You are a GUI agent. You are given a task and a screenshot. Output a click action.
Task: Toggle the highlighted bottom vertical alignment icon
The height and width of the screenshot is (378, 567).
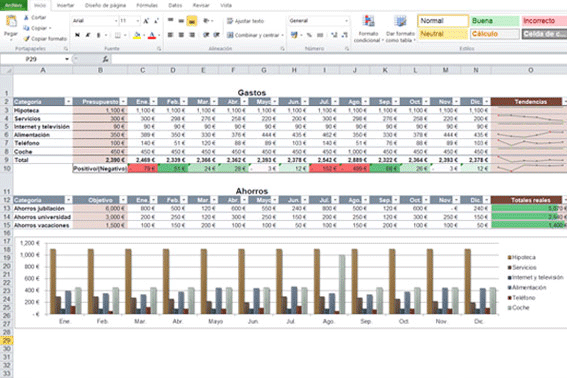tap(192, 21)
